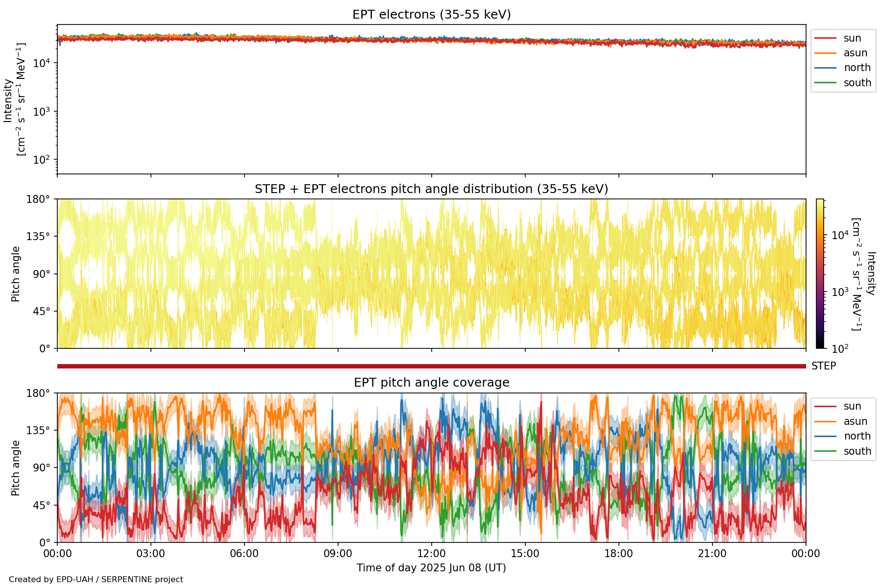The width and height of the screenshot is (882, 588).
Task: Click the blue north line in top legend
Action: pos(825,68)
